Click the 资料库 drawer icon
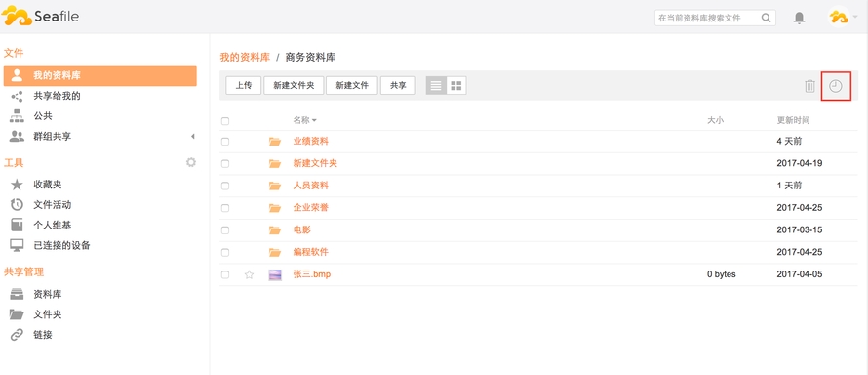 coord(18,294)
